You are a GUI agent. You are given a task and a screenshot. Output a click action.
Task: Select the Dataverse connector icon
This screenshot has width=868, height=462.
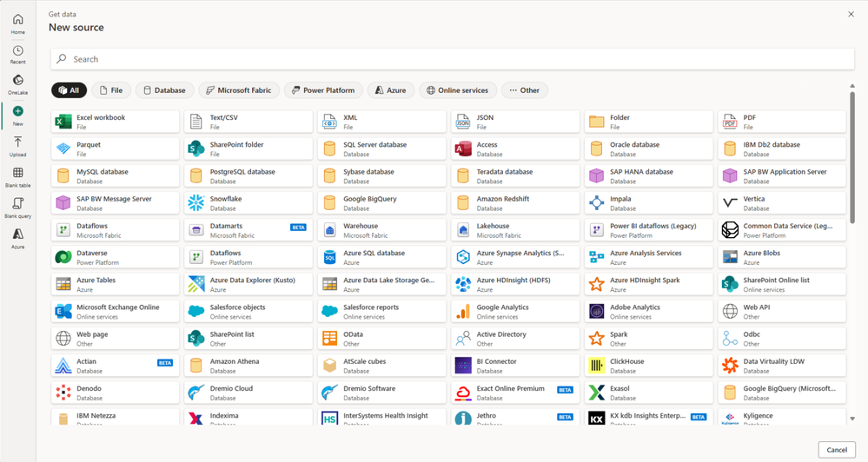tap(63, 257)
